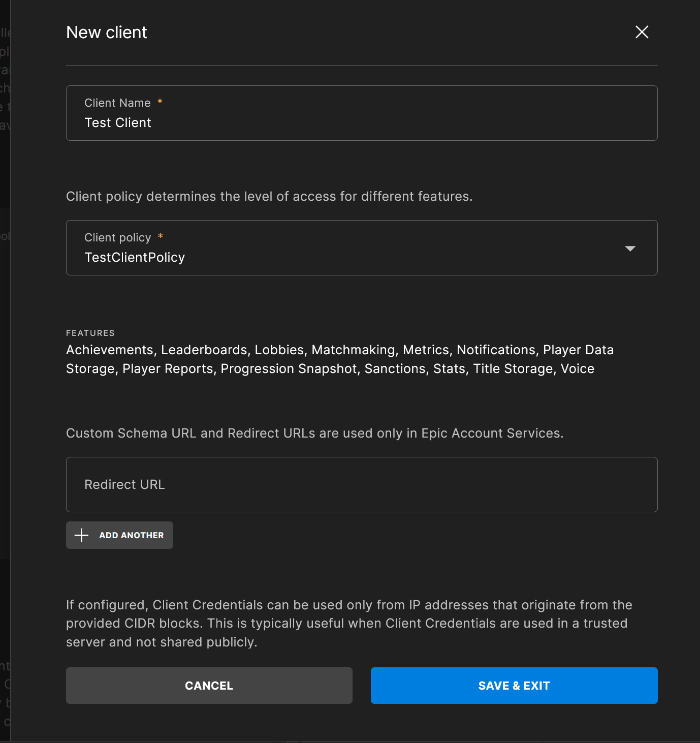The image size is (700, 743).
Task: Click the Client policy dropdown arrow
Action: pyautogui.click(x=630, y=249)
